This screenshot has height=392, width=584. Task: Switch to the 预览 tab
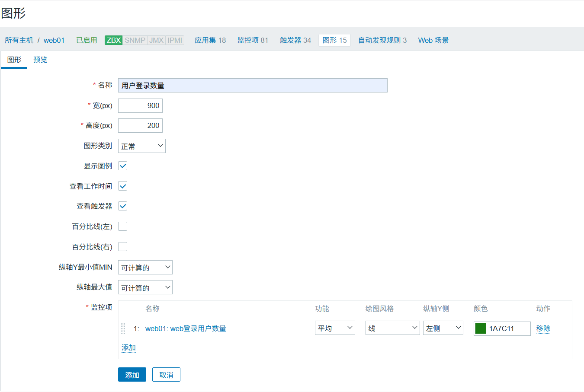(40, 60)
